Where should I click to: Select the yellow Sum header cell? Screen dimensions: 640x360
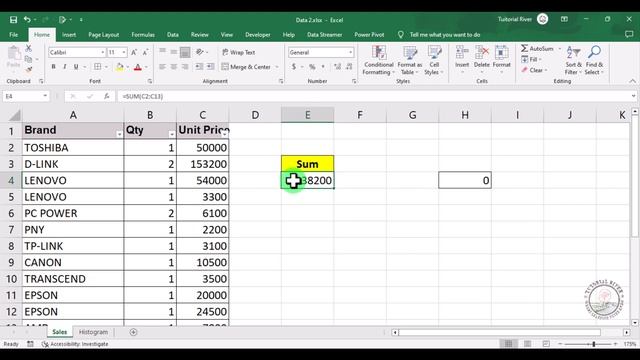(307, 164)
